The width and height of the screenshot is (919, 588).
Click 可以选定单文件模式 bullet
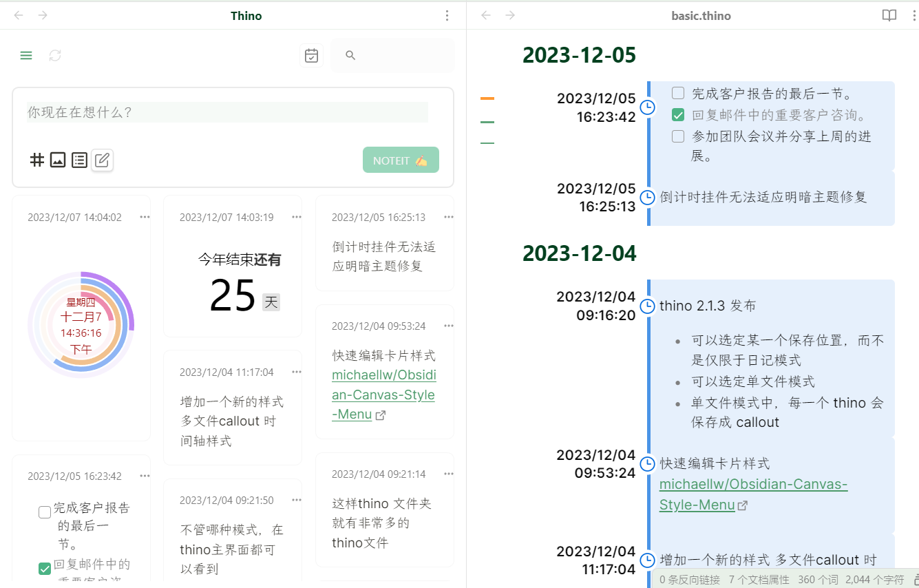click(x=753, y=381)
